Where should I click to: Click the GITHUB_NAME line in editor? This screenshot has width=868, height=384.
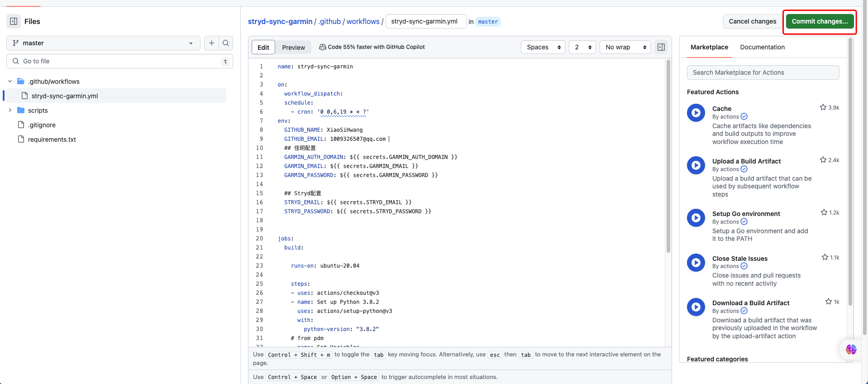click(x=323, y=130)
